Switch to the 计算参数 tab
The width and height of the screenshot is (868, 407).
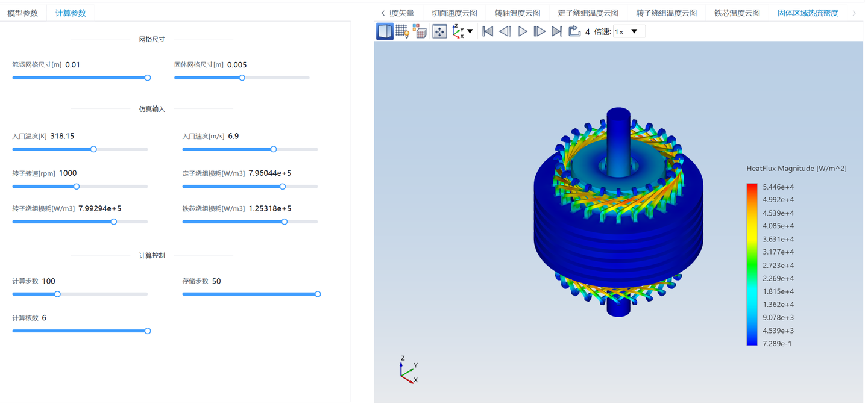coord(71,13)
